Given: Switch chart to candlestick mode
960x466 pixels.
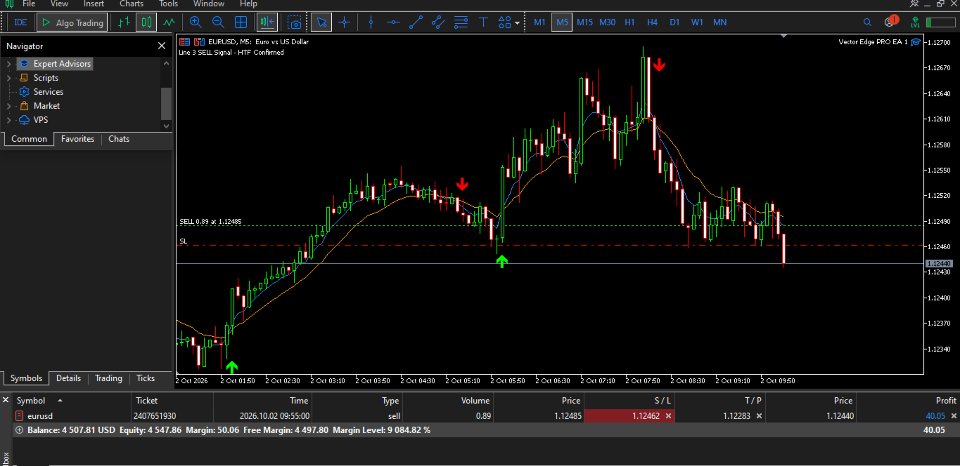Looking at the screenshot, I should pos(146,23).
